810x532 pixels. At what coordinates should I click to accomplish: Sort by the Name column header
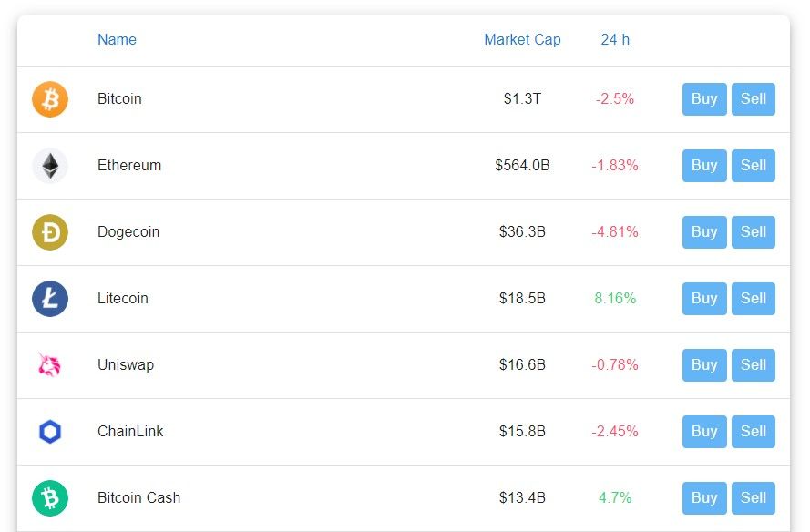click(118, 40)
